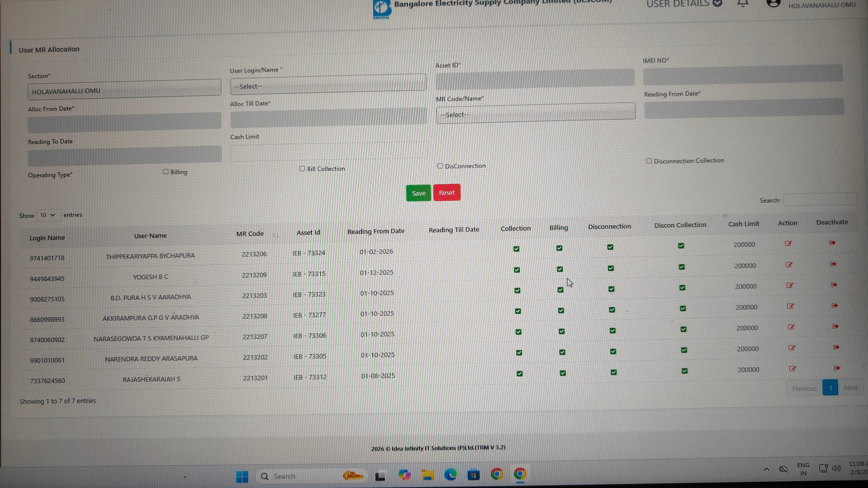The width and height of the screenshot is (868, 488).
Task: Click deactivate icon for NARENDRA REDDY ARASAPURA row
Action: (836, 347)
